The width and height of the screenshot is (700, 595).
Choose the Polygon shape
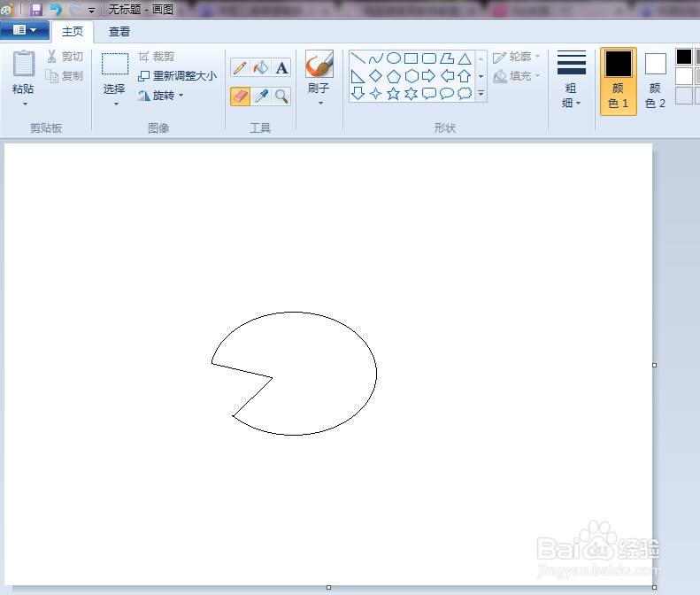tap(447, 58)
